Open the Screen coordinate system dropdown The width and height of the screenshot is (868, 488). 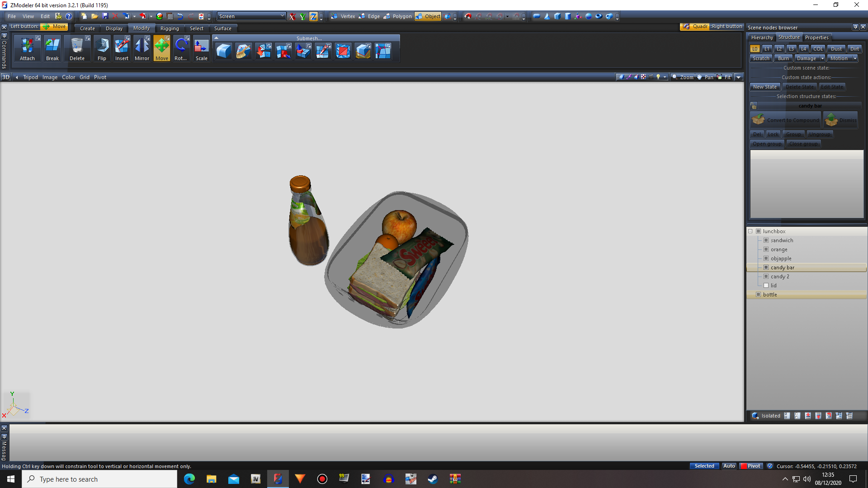(x=282, y=16)
